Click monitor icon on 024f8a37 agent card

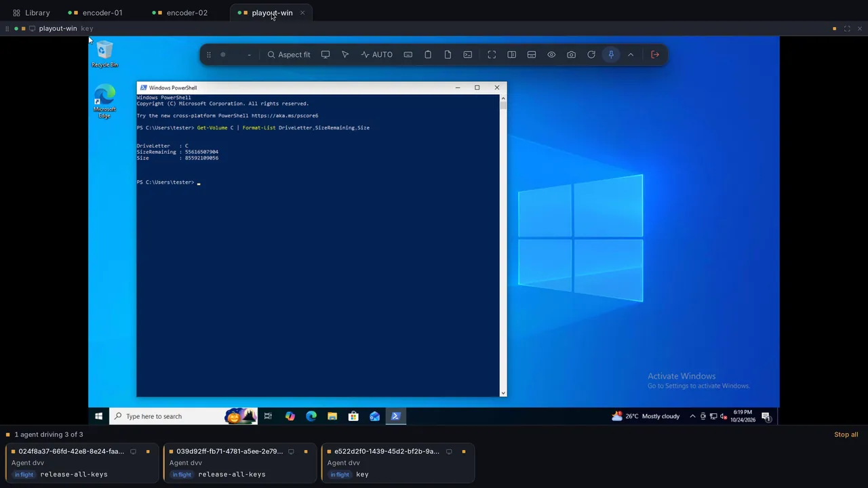click(133, 451)
